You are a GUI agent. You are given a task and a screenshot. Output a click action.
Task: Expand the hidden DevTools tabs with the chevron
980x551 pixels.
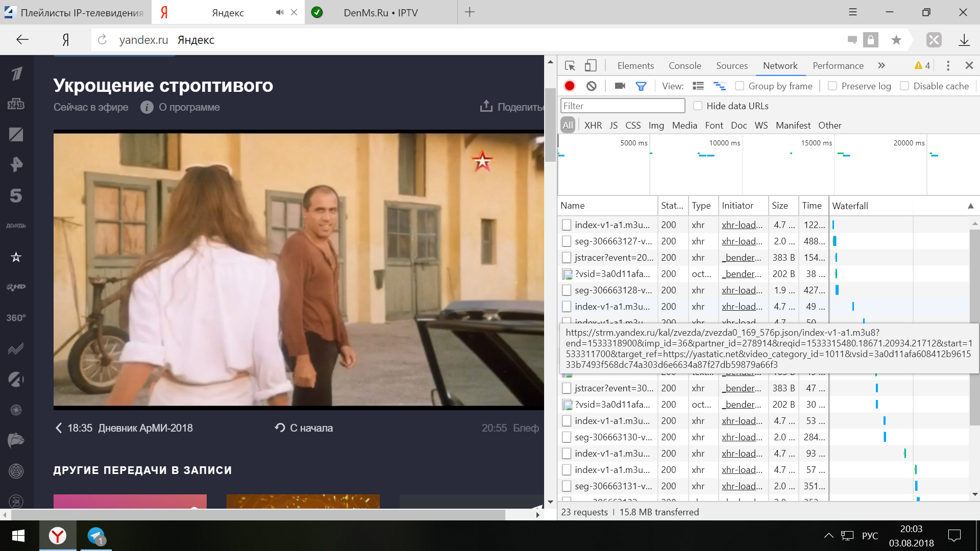pyautogui.click(x=881, y=66)
